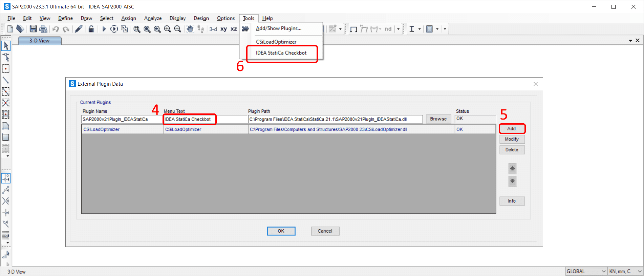Click the CSiLoadOptimizer.dll plugin path cell
The height and width of the screenshot is (276, 644).
pyautogui.click(x=351, y=129)
